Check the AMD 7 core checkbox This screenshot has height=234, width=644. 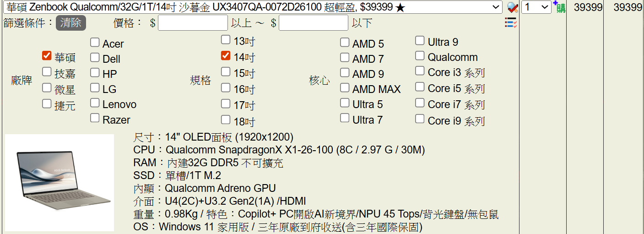tap(345, 58)
